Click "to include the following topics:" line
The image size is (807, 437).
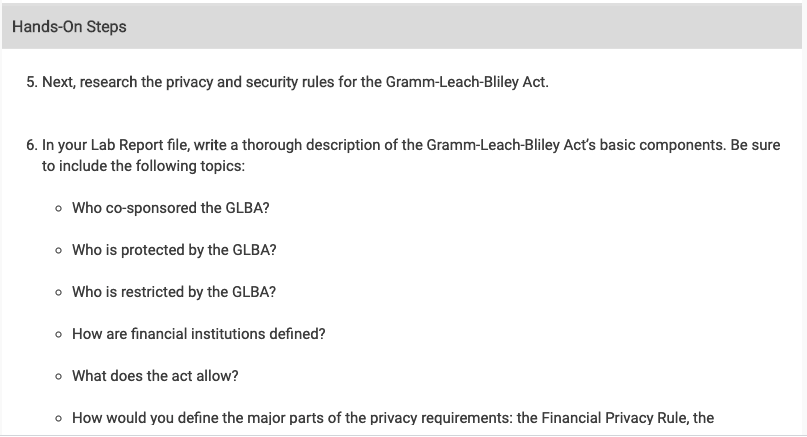(x=144, y=166)
